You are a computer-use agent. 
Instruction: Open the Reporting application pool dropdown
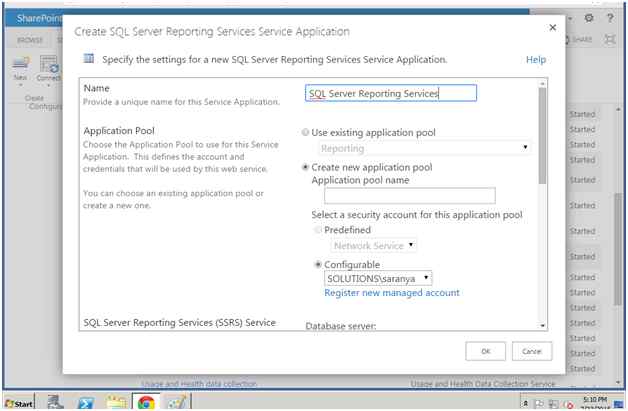(425, 148)
